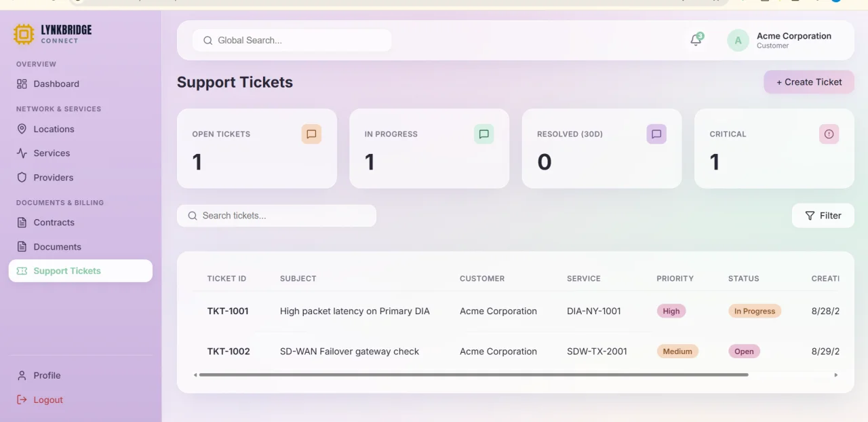The height and width of the screenshot is (422, 868).
Task: Log out using the Logout link
Action: (x=81, y=400)
